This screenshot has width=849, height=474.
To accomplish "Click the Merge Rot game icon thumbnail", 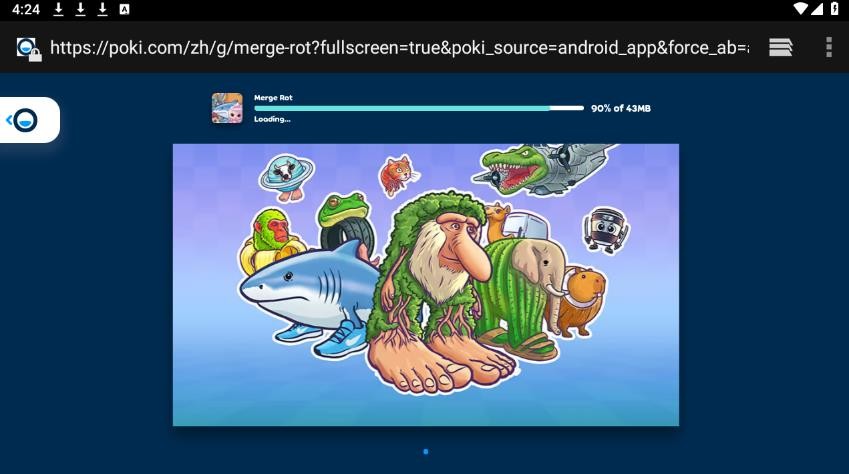I will 227,108.
